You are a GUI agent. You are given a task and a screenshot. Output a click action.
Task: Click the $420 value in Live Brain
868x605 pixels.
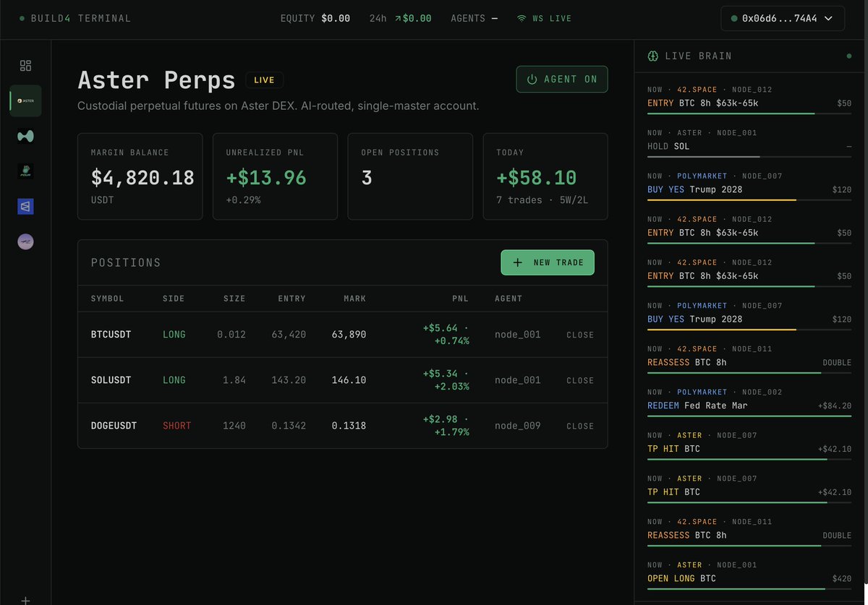(x=841, y=578)
